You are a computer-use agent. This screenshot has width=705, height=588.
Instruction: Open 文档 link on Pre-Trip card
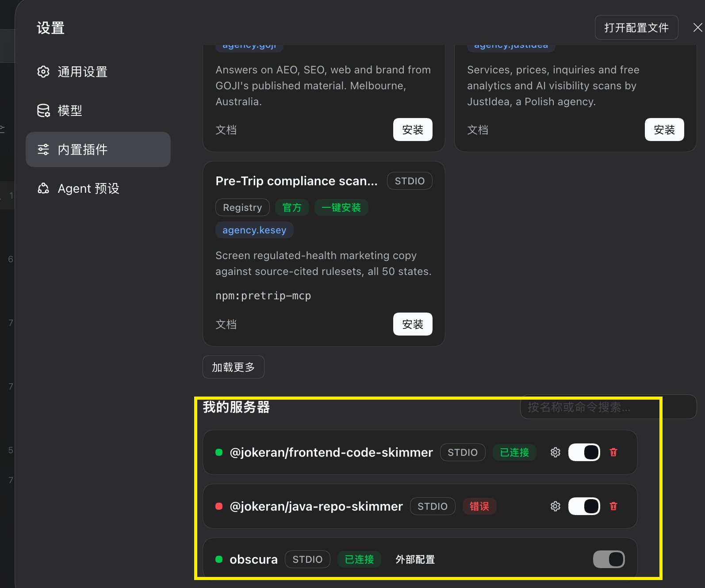[x=226, y=325]
